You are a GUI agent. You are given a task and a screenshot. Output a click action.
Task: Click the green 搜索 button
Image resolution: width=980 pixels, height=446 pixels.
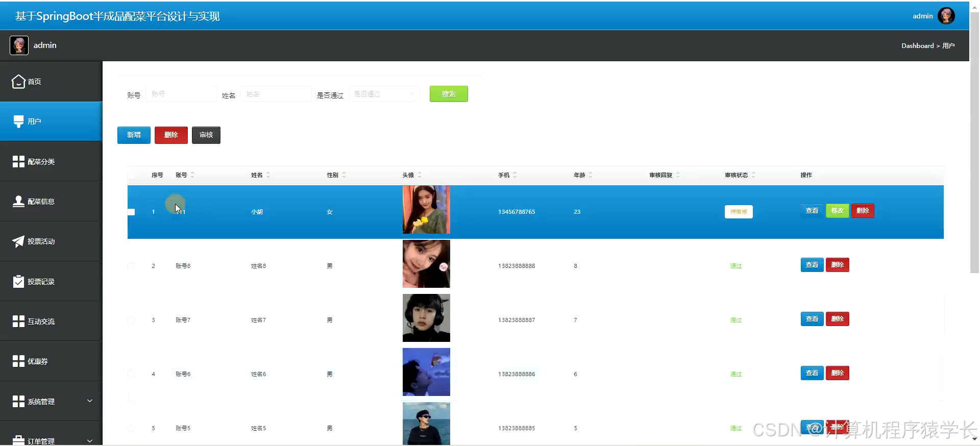click(x=449, y=94)
